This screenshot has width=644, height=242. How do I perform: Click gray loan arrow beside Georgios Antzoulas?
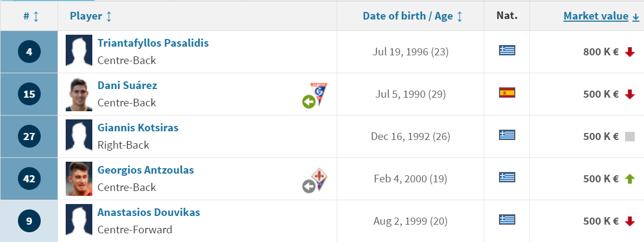309,187
